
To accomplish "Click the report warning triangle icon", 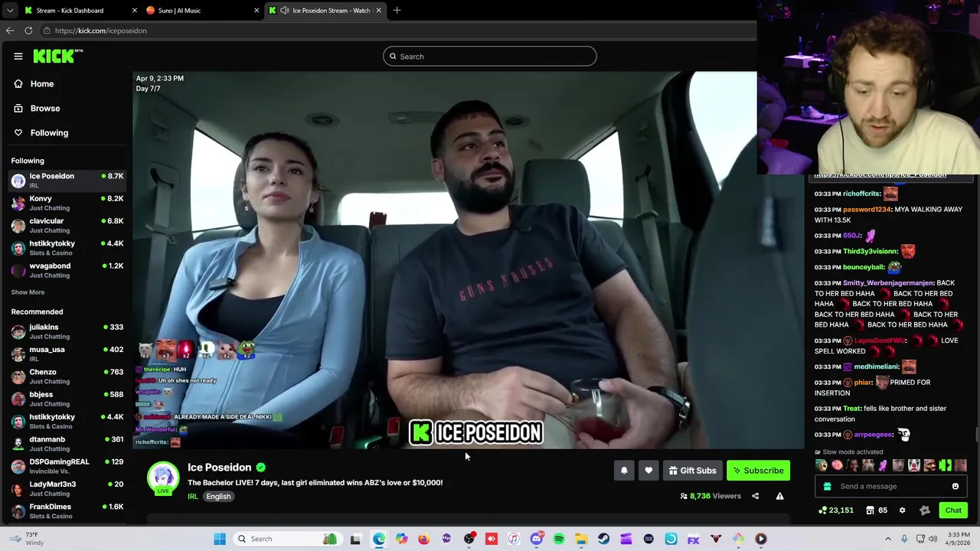I will tap(779, 496).
